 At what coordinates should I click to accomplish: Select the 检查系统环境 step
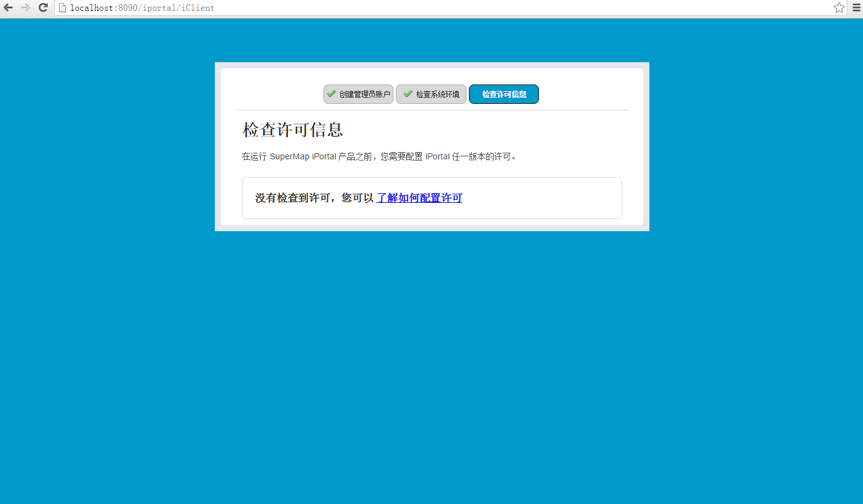[431, 94]
